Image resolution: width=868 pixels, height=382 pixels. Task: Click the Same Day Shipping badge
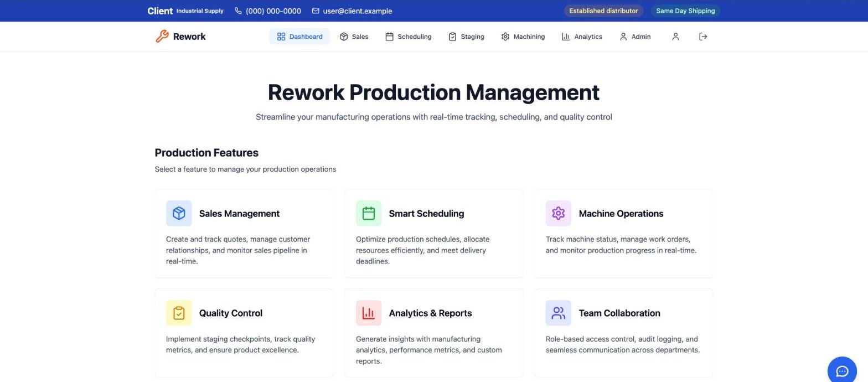pos(685,11)
